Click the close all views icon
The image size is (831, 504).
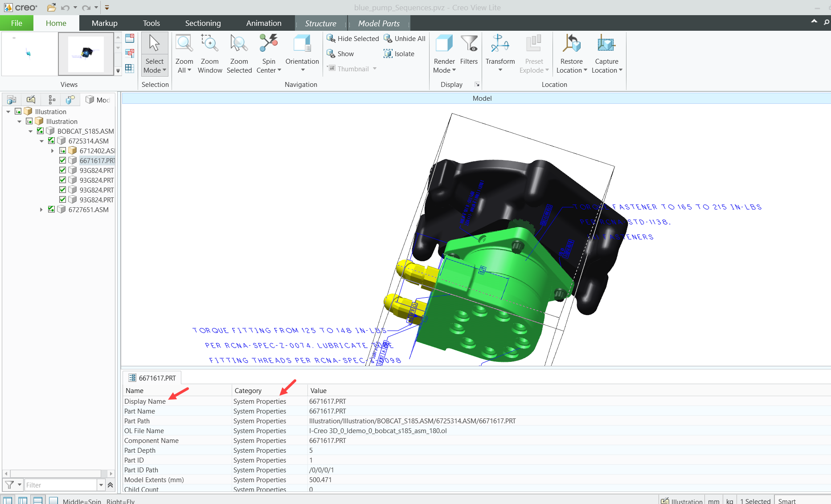130,53
